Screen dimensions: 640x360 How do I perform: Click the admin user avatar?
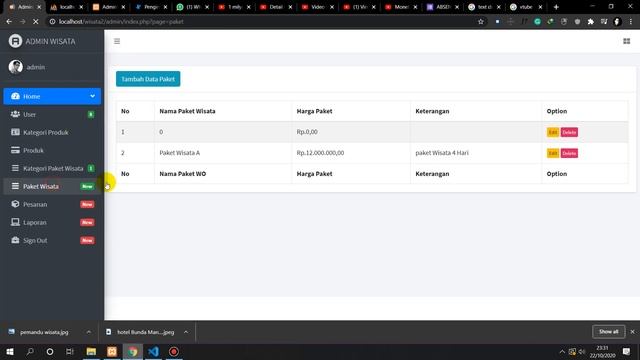16,67
